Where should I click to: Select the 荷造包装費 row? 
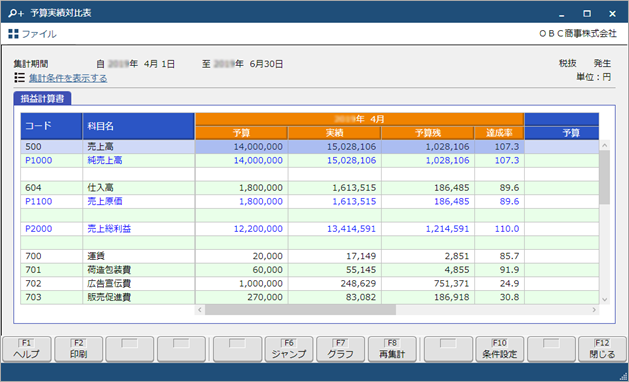pyautogui.click(x=310, y=270)
